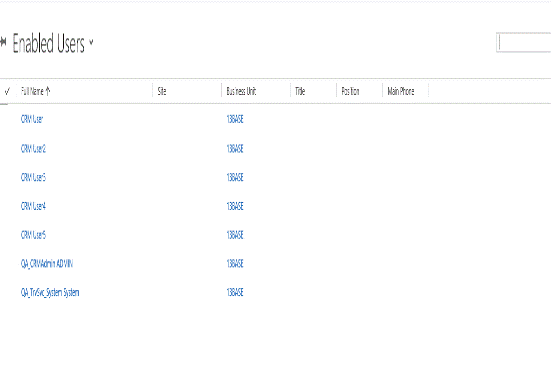Open business unit link in QA_CRMAdmin row

235,264
